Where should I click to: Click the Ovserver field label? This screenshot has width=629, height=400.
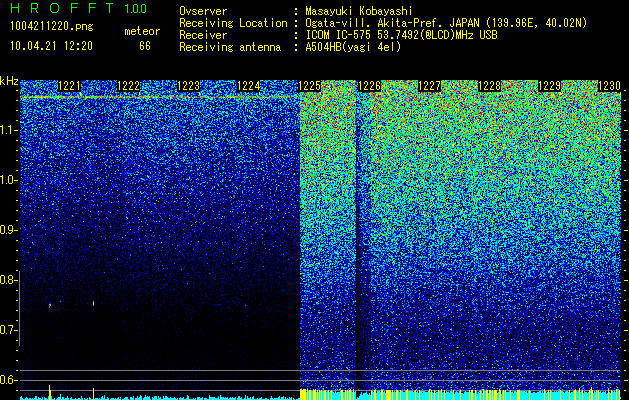(203, 11)
